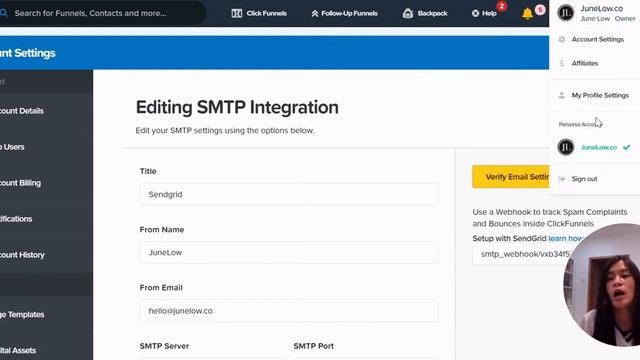The height and width of the screenshot is (360, 640).
Task: Choose My Profile Settings
Action: (x=600, y=95)
